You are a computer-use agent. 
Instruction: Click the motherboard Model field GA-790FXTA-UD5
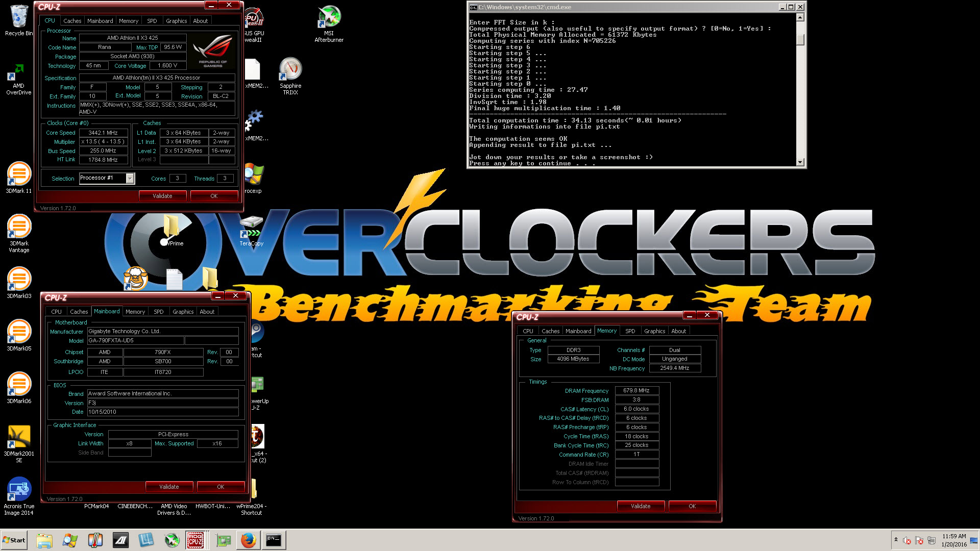coord(135,341)
